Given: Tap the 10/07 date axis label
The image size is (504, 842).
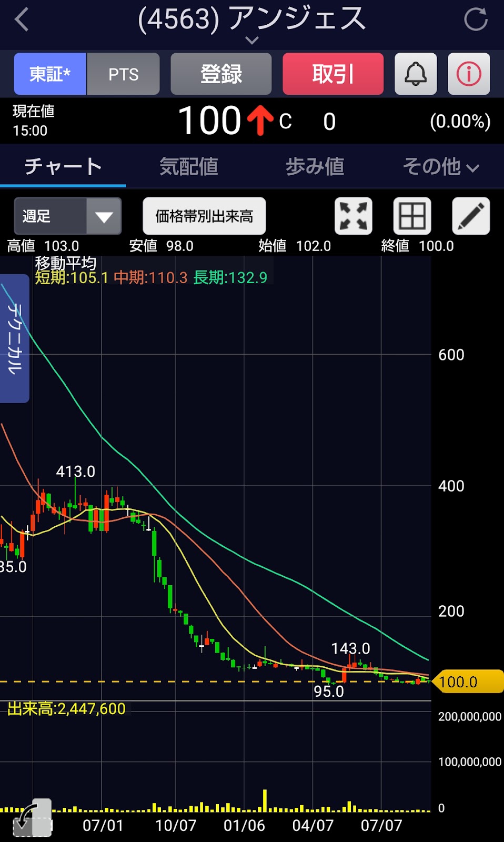Looking at the screenshot, I should coord(176,825).
